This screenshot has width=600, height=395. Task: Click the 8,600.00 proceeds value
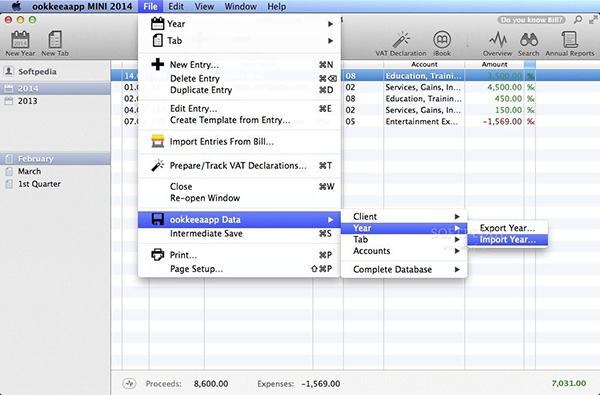[211, 384]
